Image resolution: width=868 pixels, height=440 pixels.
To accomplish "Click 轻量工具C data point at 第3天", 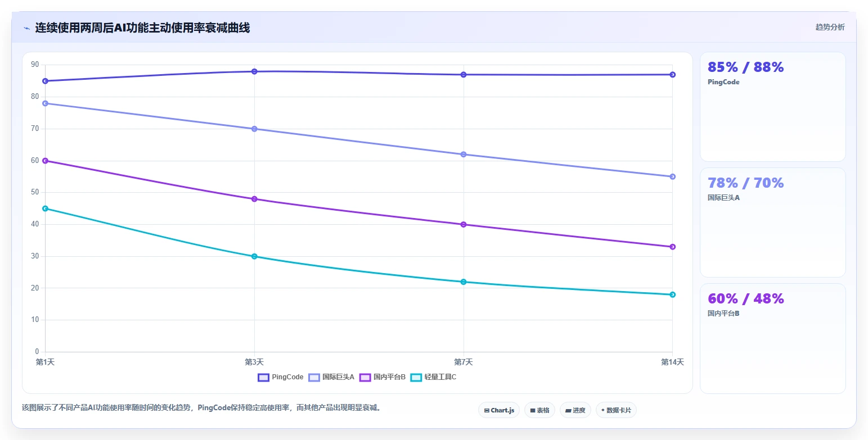I will [x=254, y=256].
